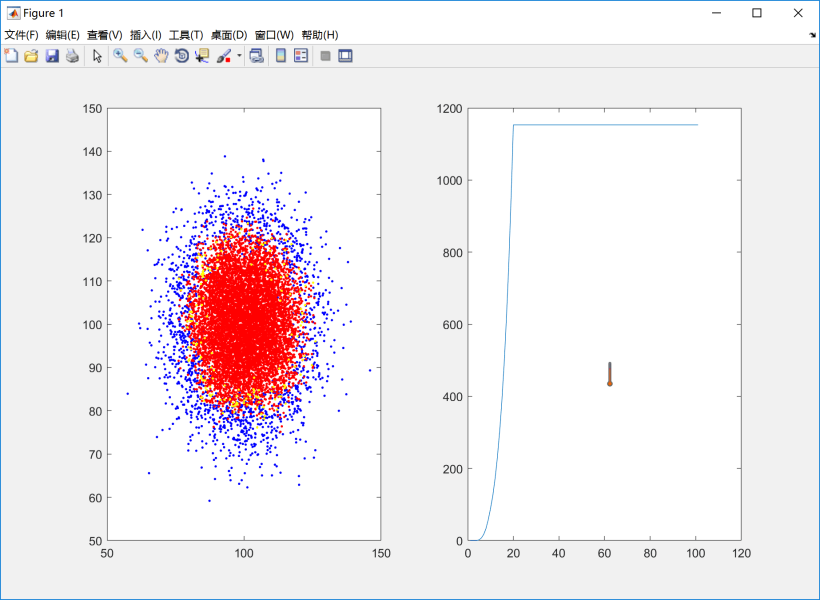Activate the Zoom In magnifier tool
The image size is (820, 600).
click(120, 55)
